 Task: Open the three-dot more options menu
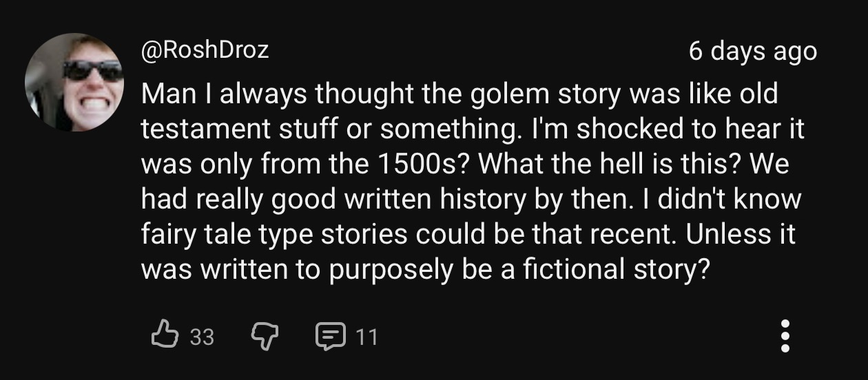tap(785, 335)
